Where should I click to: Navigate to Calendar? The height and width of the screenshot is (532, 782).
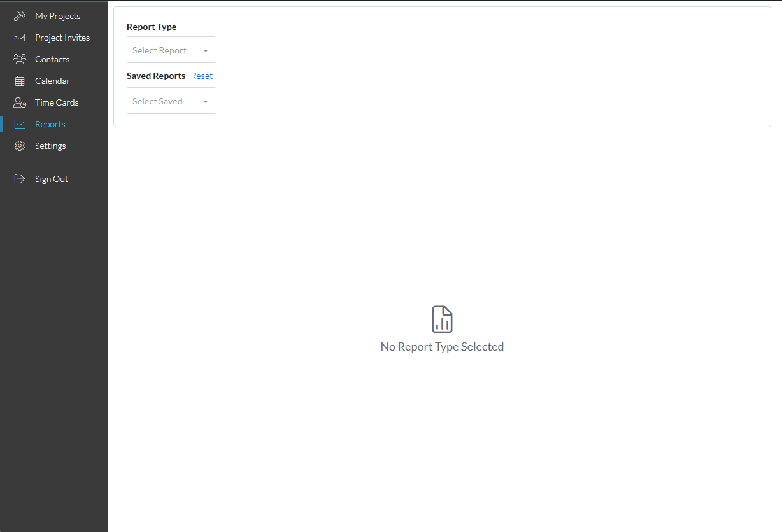pos(53,81)
